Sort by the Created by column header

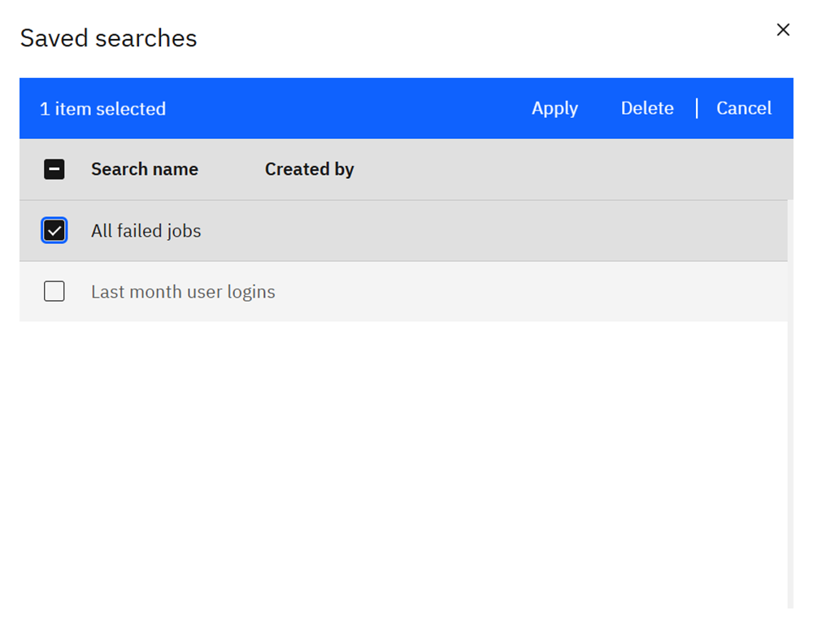pos(309,169)
